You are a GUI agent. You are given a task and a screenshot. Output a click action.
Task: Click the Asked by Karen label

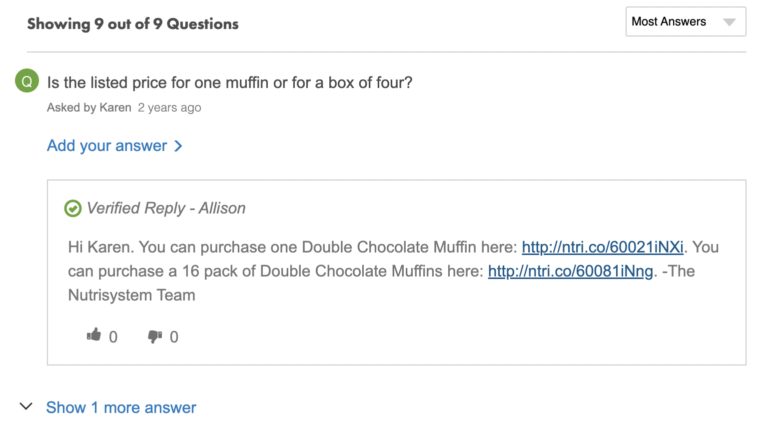[89, 107]
